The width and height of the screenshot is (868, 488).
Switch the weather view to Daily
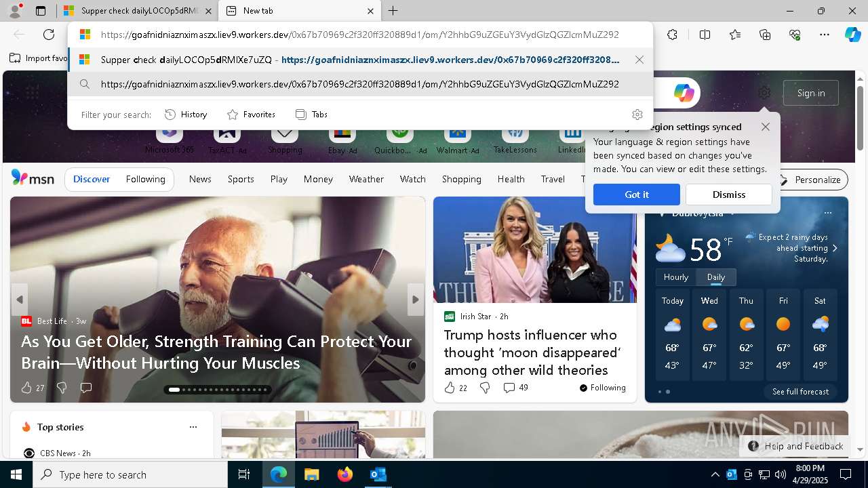[x=716, y=277]
